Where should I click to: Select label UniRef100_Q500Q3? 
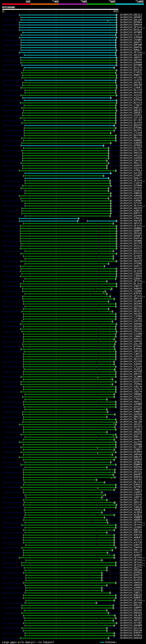click(131, 233)
